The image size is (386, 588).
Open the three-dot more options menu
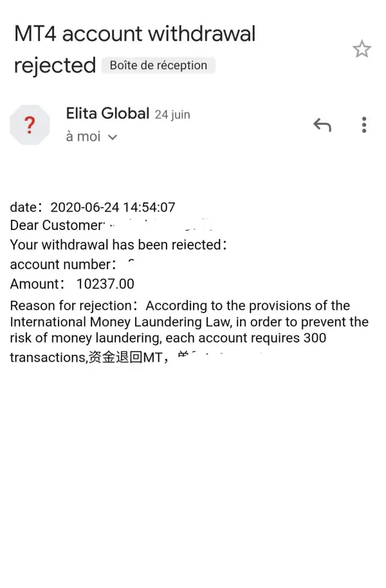coord(363,125)
